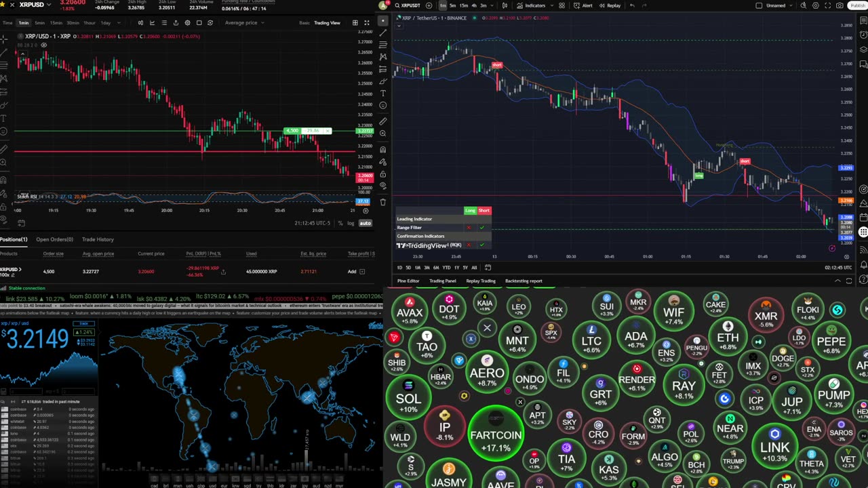This screenshot has width=868, height=488.
Task: Open Open Orders(0) tab
Action: (54, 239)
